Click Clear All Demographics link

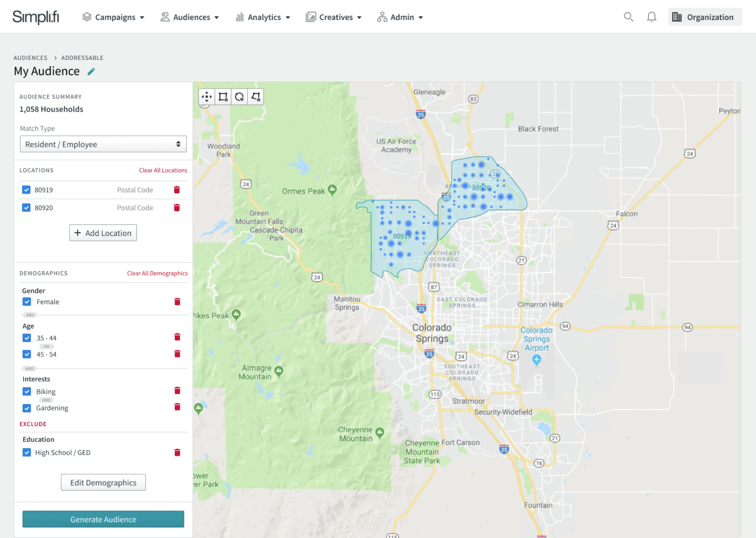click(x=157, y=273)
